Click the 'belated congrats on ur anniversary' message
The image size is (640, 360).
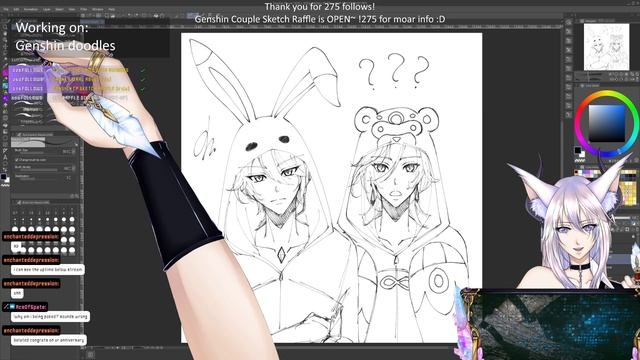pos(49,340)
